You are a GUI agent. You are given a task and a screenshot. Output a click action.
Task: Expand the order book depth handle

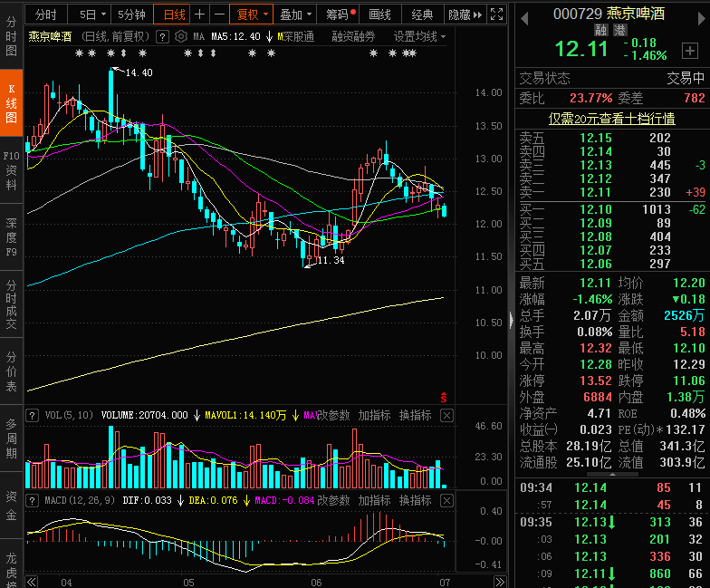click(x=612, y=475)
